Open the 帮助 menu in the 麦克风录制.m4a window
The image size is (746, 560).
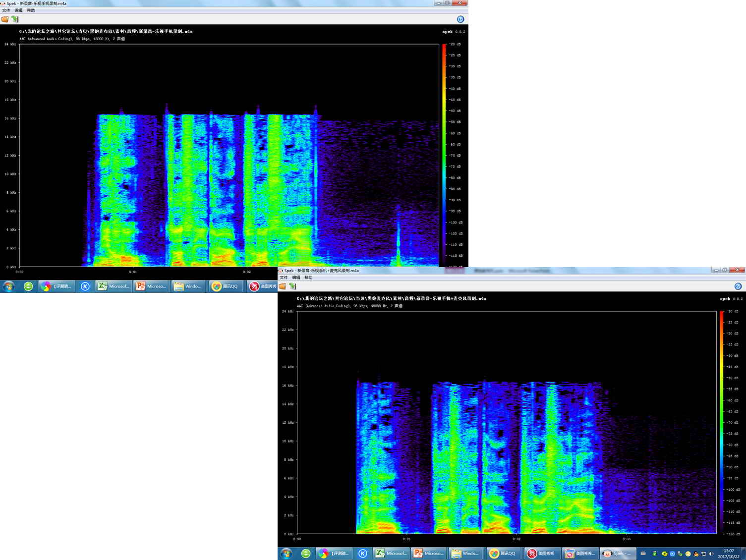[x=308, y=278]
